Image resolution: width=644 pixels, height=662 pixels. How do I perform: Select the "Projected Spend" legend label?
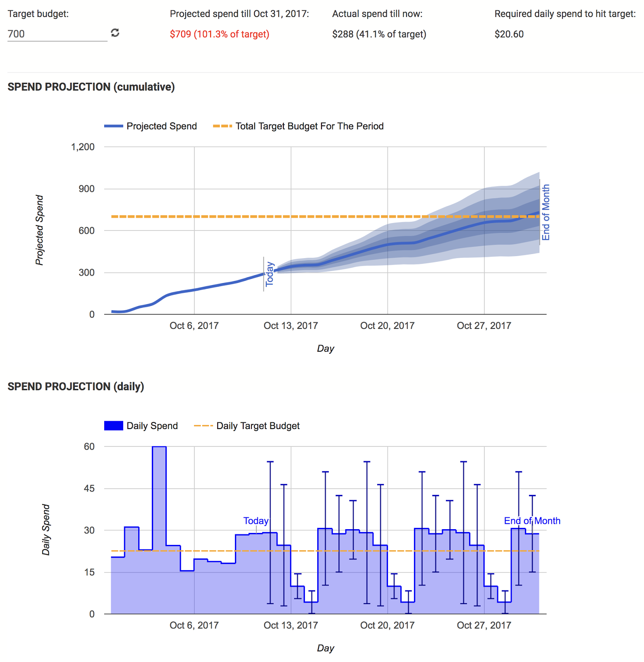[x=161, y=126]
